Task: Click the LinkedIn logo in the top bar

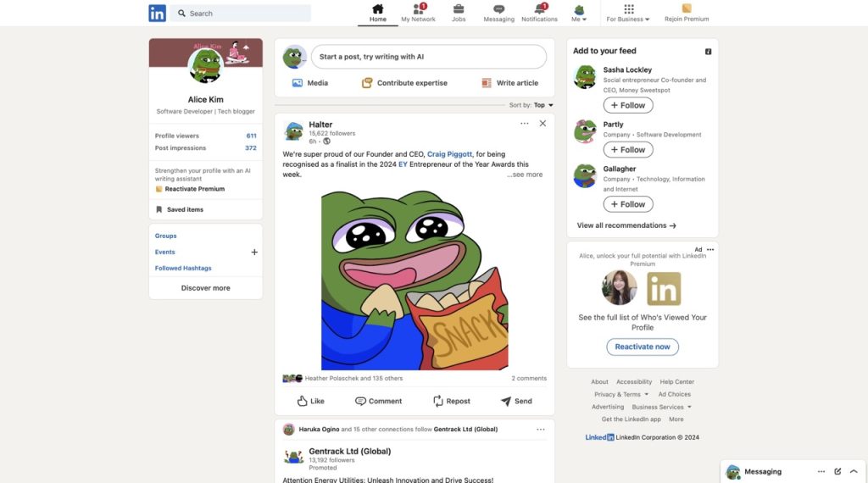Action: pos(158,13)
